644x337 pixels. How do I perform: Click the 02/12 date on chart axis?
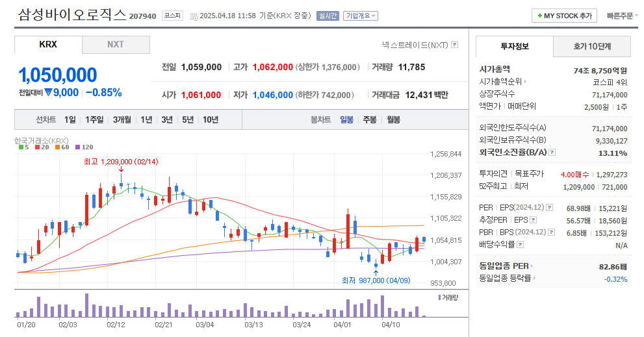(116, 325)
